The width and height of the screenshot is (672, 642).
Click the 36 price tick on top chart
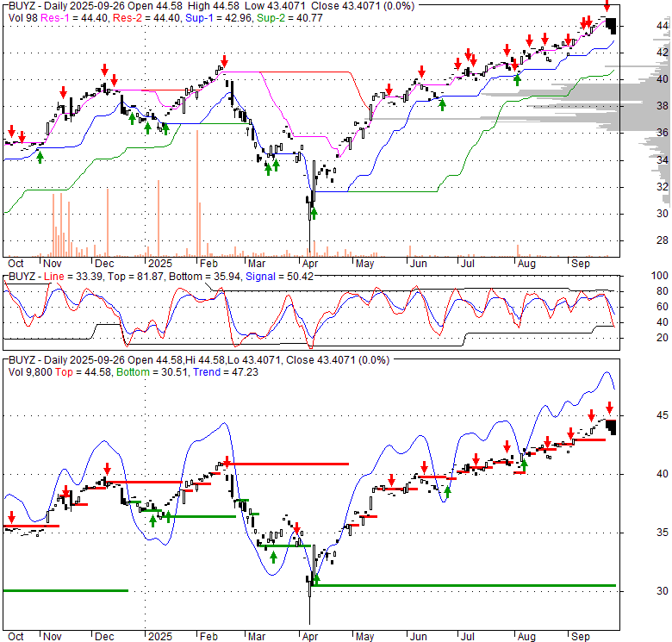point(663,133)
